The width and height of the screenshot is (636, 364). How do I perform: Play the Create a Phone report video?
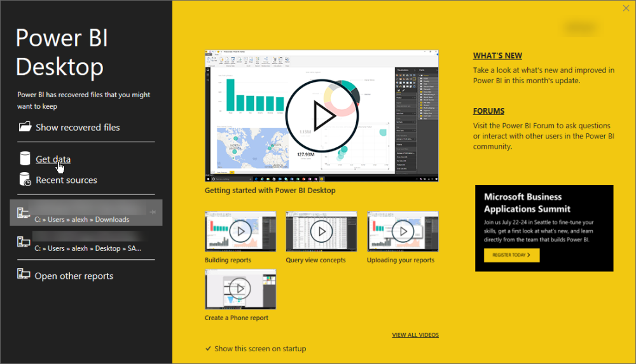point(240,289)
